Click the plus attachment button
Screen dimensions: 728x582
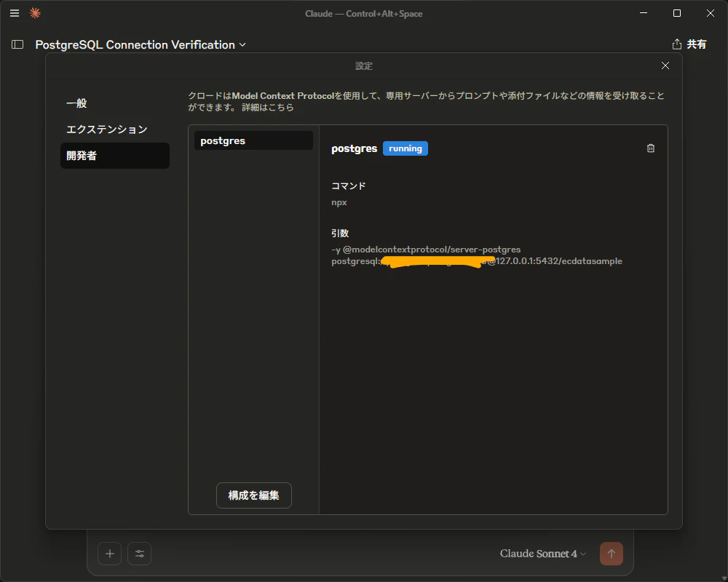(x=110, y=553)
